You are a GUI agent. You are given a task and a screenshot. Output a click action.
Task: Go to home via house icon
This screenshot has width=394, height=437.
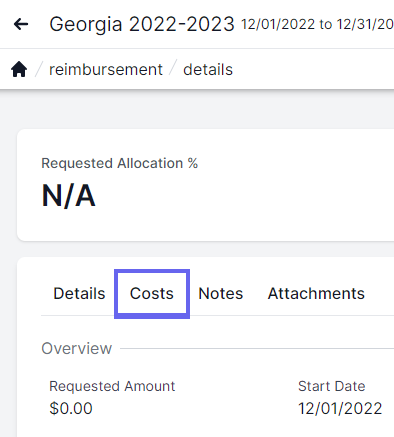[x=19, y=69]
